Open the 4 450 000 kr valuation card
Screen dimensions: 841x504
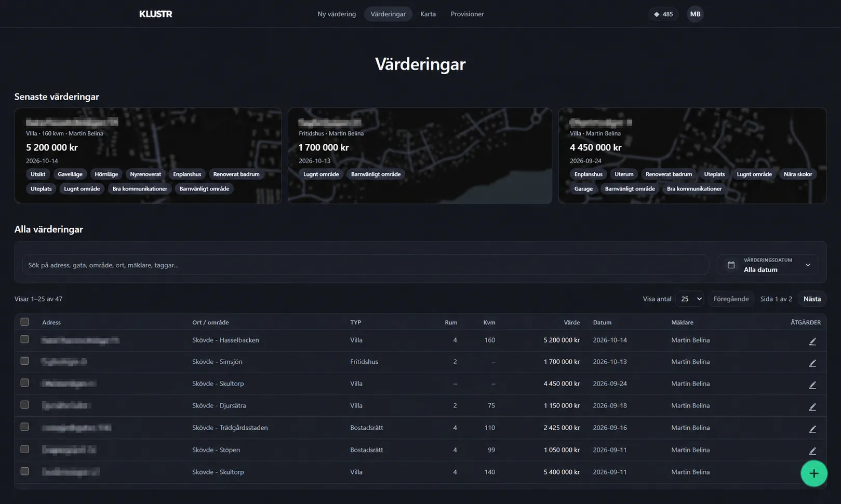[x=692, y=156]
